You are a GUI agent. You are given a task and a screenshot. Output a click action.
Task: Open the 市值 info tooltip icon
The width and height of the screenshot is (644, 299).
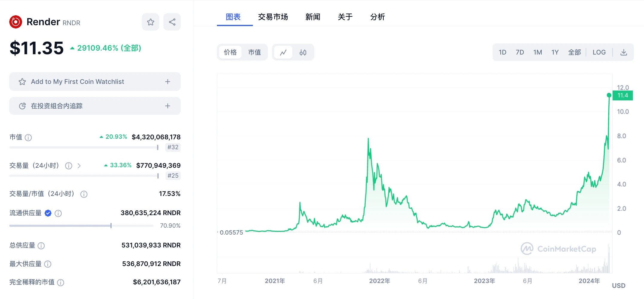29,137
